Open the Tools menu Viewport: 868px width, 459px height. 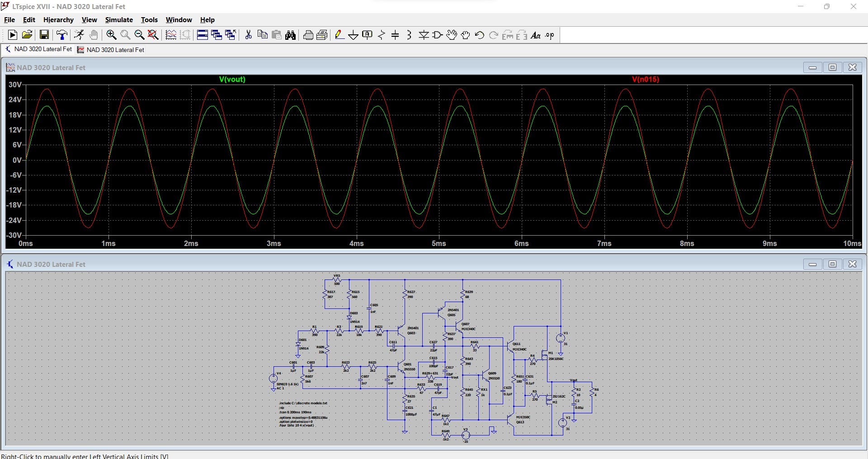tap(149, 20)
